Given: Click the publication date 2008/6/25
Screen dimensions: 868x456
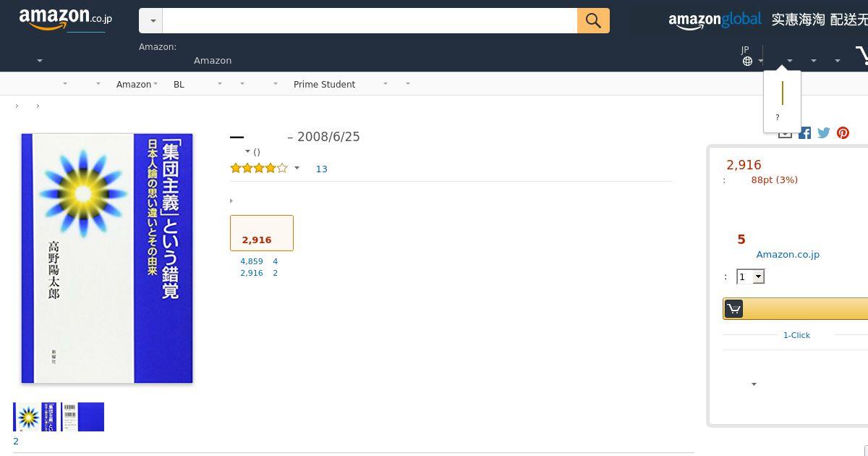Looking at the screenshot, I should point(328,137).
